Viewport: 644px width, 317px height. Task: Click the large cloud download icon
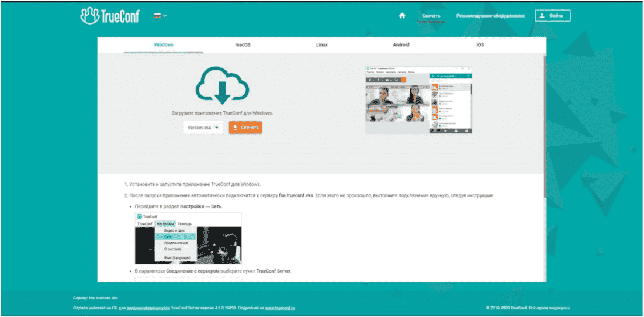pos(222,85)
